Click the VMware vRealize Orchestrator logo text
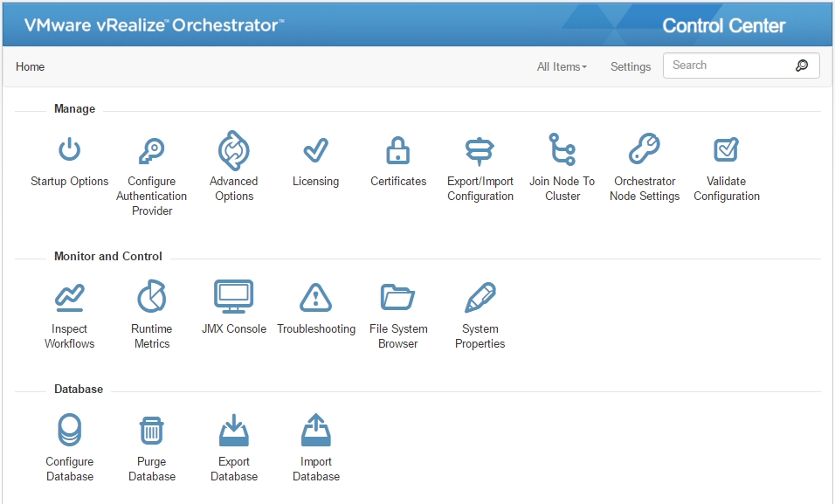The image size is (835, 504). click(x=155, y=25)
